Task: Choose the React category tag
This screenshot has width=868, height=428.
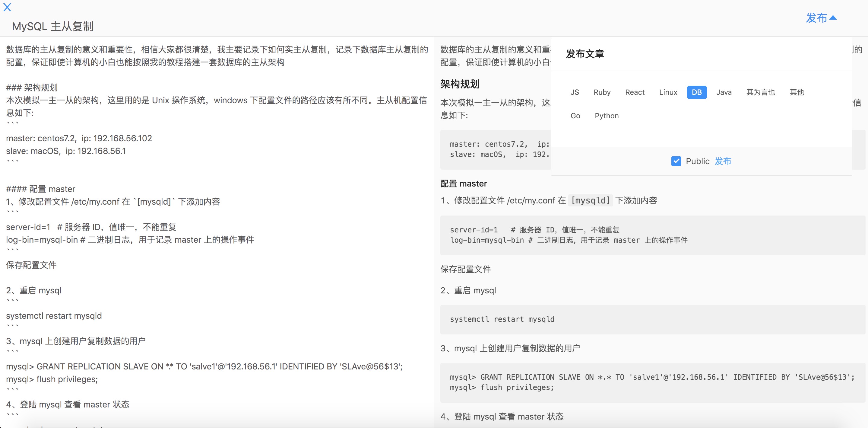Action: [x=635, y=92]
